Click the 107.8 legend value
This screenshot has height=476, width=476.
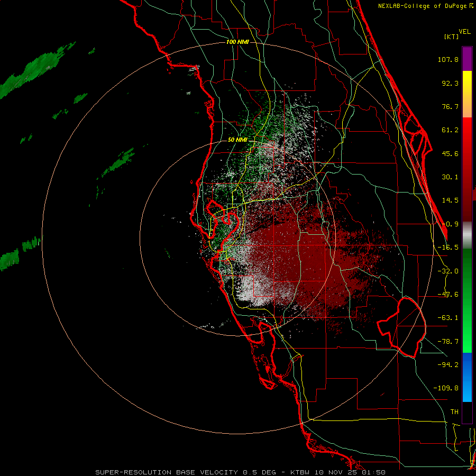point(448,59)
